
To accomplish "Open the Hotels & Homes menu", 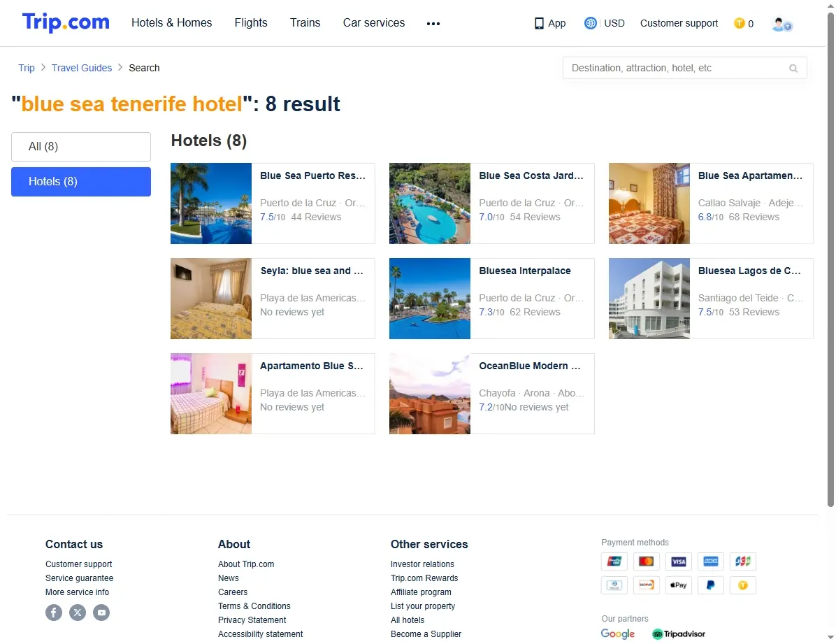I will [x=172, y=23].
